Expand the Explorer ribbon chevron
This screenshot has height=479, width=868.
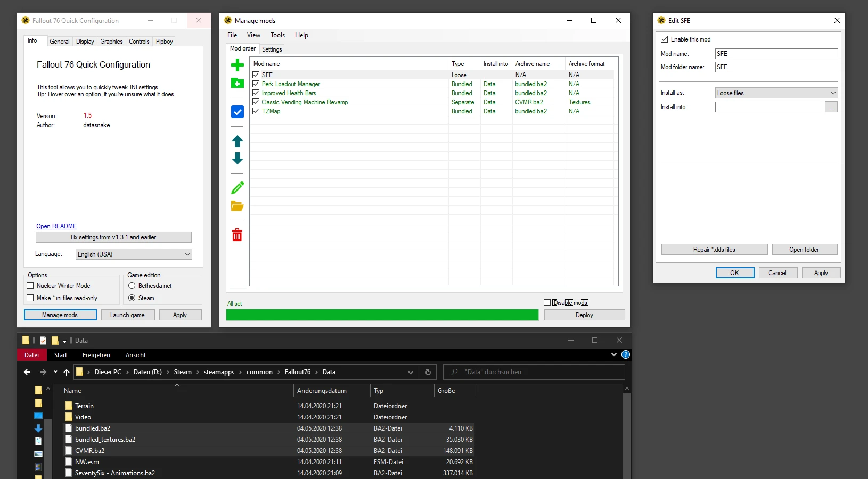614,354
